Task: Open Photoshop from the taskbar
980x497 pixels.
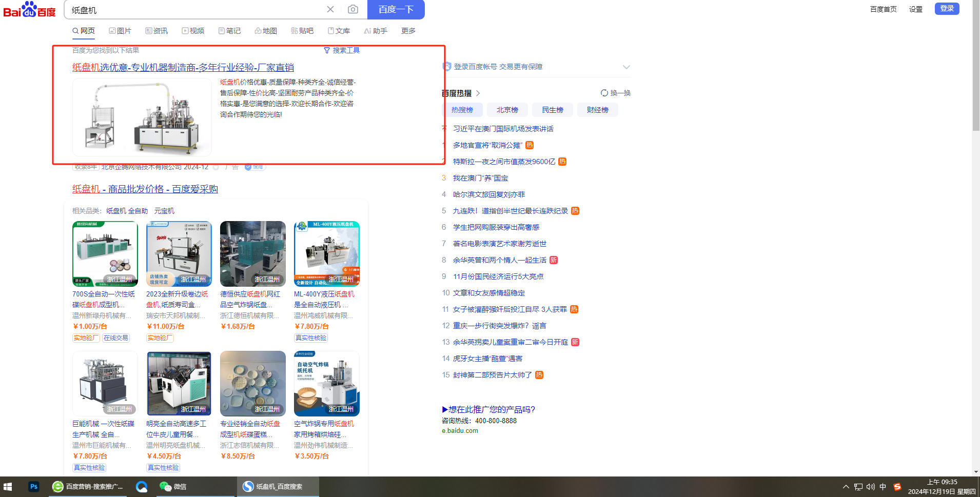Action: (x=34, y=487)
